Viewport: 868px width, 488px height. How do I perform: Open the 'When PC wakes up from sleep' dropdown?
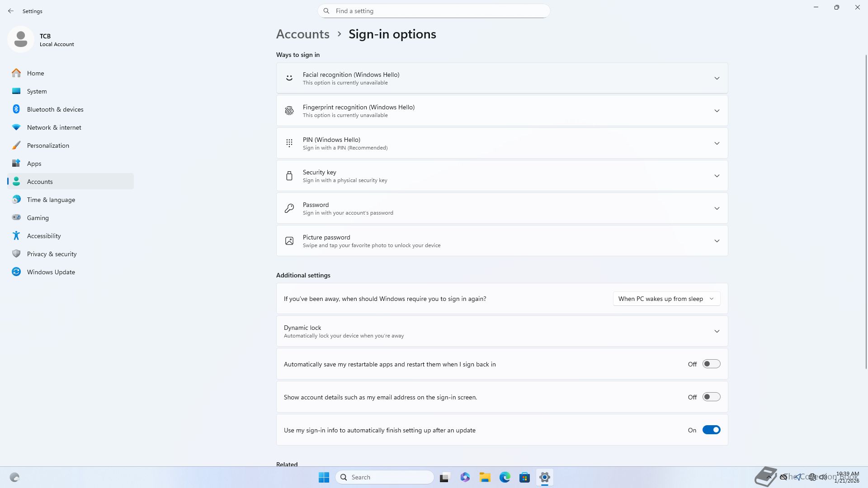[666, 299]
